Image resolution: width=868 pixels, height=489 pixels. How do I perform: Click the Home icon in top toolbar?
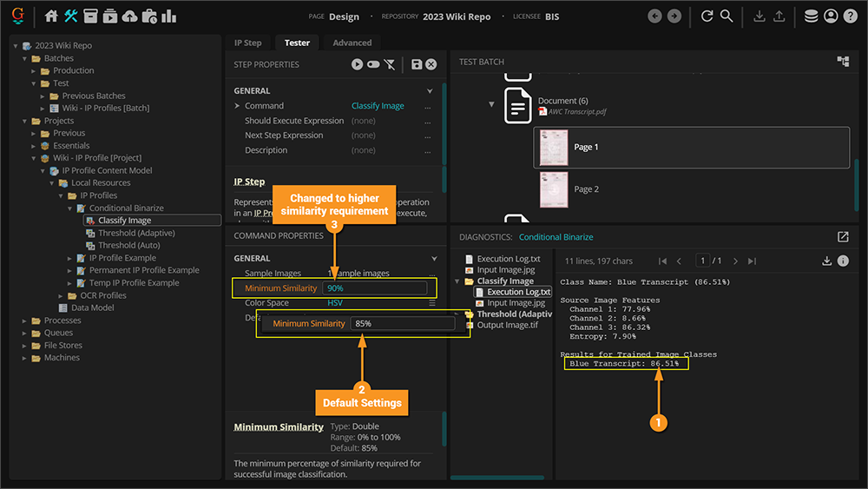click(51, 17)
